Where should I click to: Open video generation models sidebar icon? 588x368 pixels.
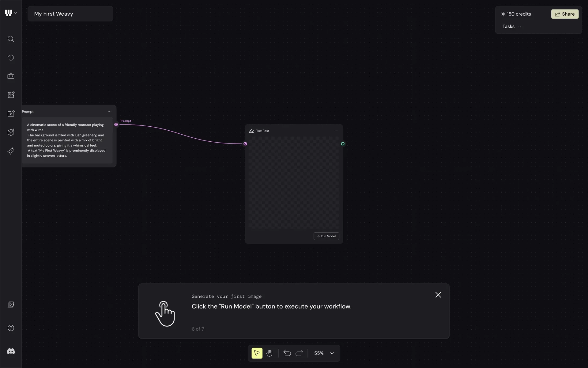click(11, 113)
